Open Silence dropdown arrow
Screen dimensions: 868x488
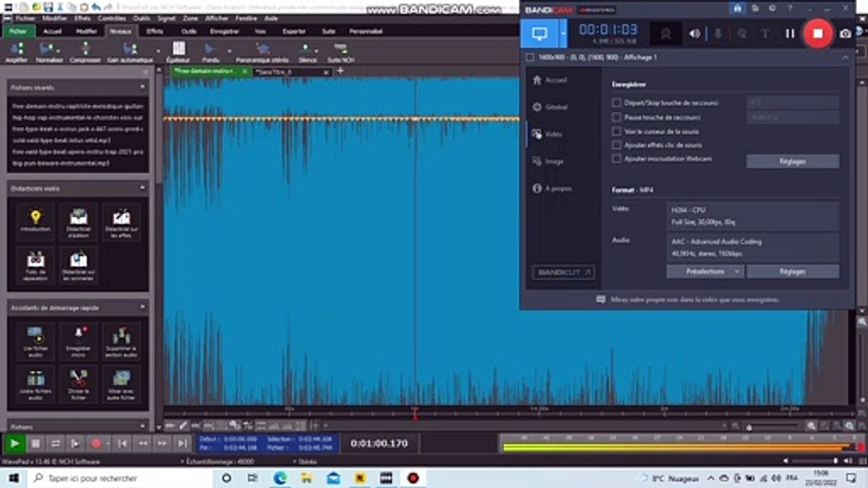tap(317, 51)
